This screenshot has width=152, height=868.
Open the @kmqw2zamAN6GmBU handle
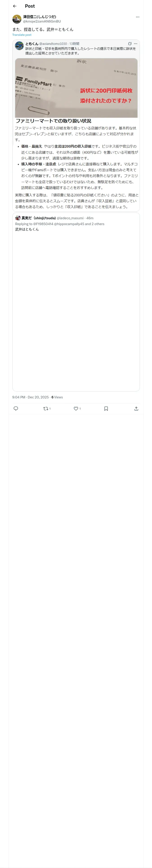coord(42,21)
